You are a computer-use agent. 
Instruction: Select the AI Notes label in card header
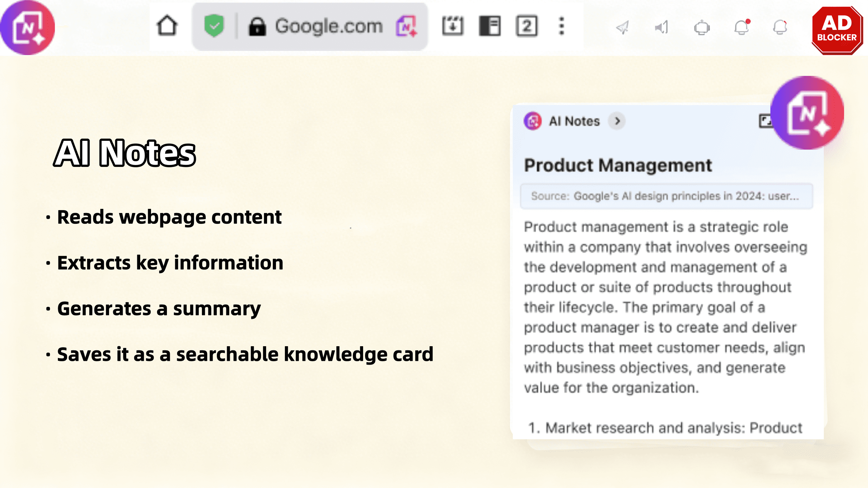point(574,121)
